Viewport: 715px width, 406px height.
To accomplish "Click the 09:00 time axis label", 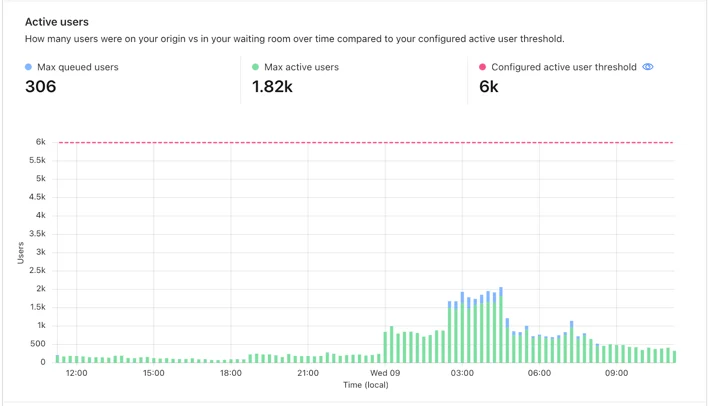I will tap(616, 373).
